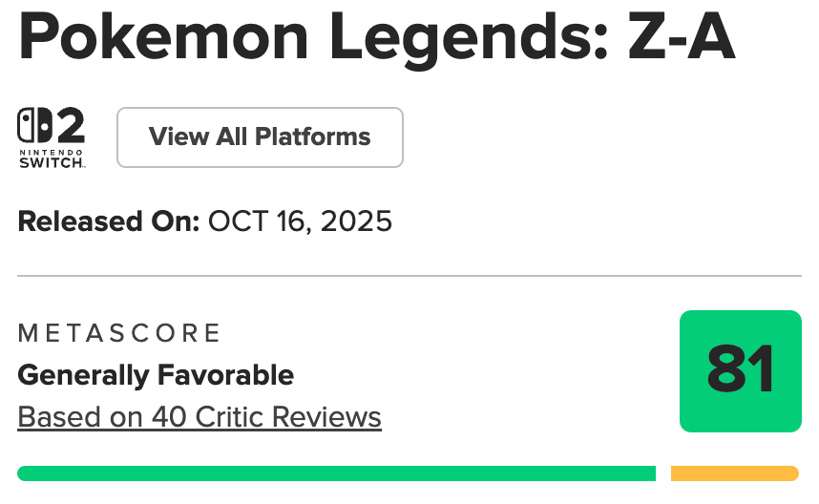Click the Generally Favorable rating text
Image resolution: width=819 pixels, height=504 pixels.
click(156, 375)
